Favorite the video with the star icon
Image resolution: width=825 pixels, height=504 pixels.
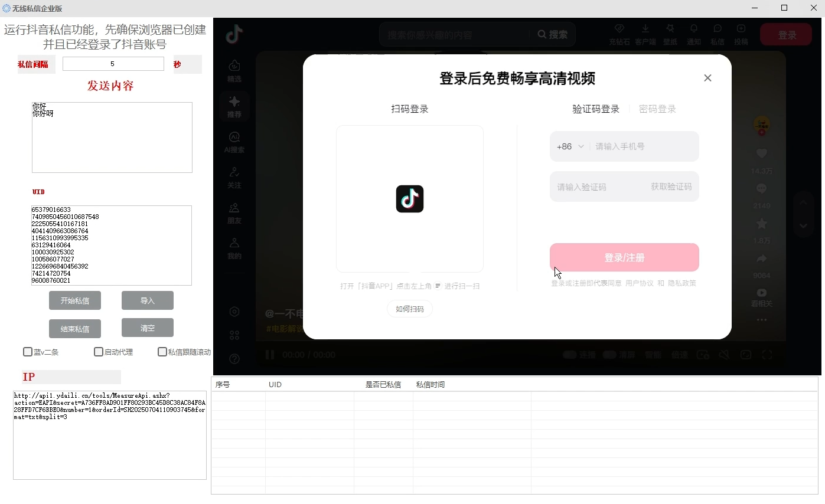pyautogui.click(x=762, y=224)
